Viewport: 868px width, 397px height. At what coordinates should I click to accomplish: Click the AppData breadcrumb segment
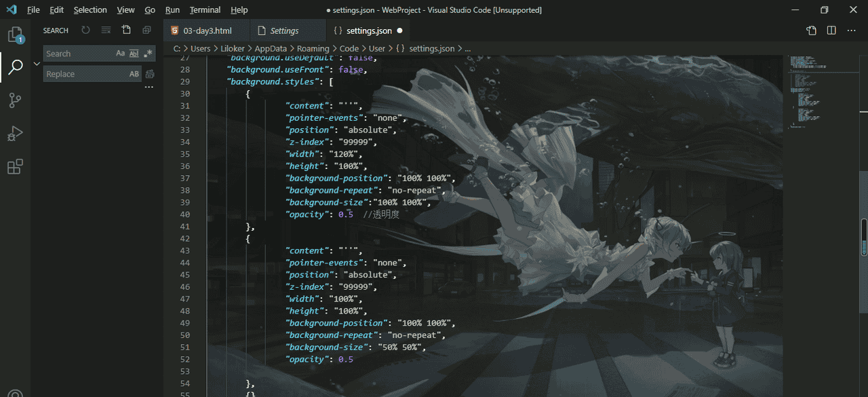(271, 48)
